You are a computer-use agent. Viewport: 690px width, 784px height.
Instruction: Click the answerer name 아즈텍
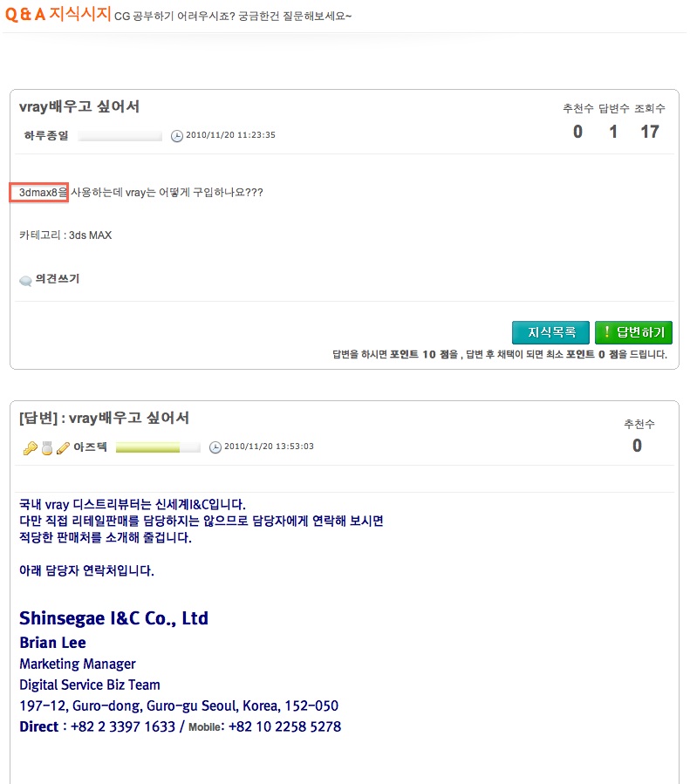90,447
